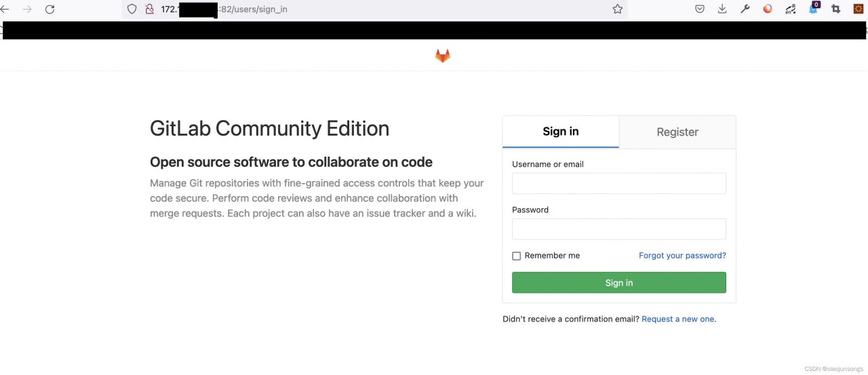Image resolution: width=868 pixels, height=375 pixels.
Task: Open Forgot your password link
Action: point(682,256)
